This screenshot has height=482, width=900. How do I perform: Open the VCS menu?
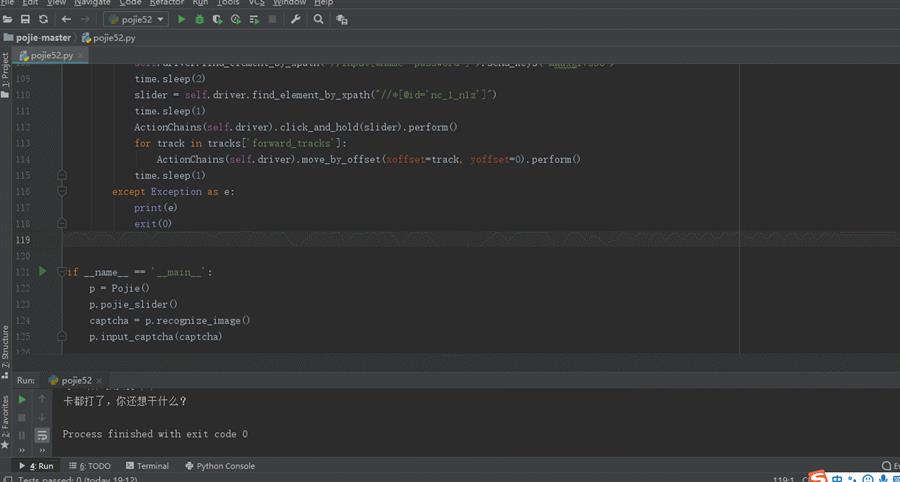click(257, 2)
